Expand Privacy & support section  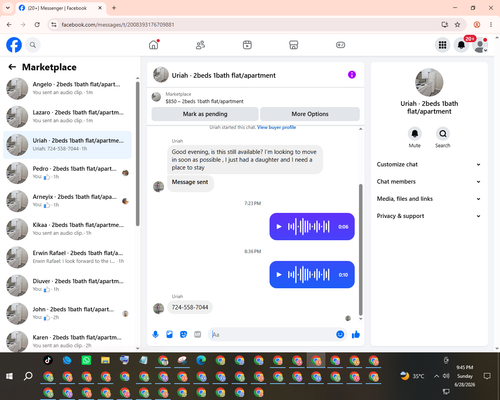[429, 216]
